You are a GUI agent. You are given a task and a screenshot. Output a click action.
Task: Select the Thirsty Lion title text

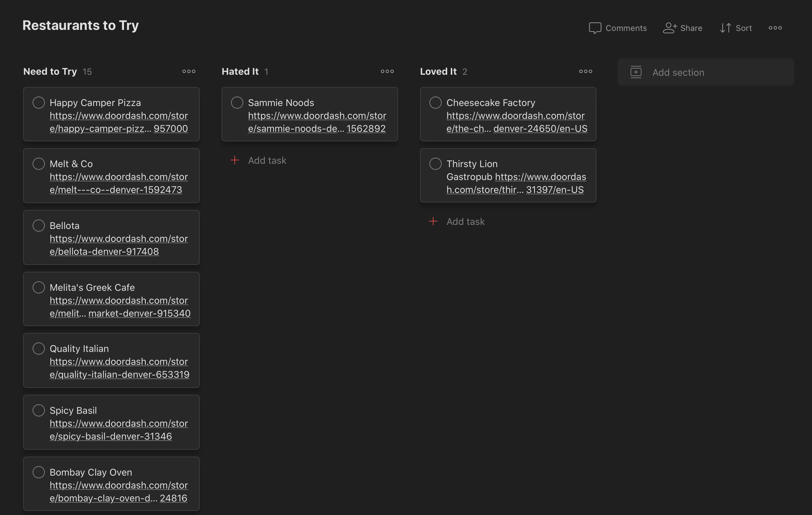tap(472, 164)
